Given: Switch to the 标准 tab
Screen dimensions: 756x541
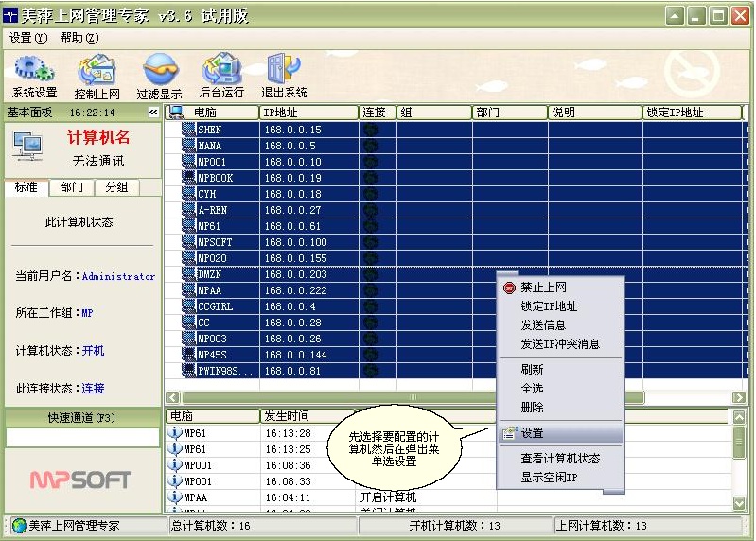Looking at the screenshot, I should pos(26,187).
